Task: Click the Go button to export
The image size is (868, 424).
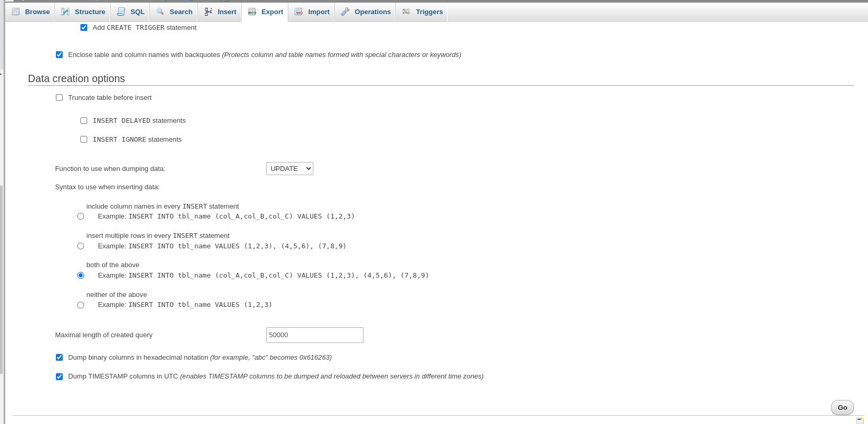Action: pos(842,408)
